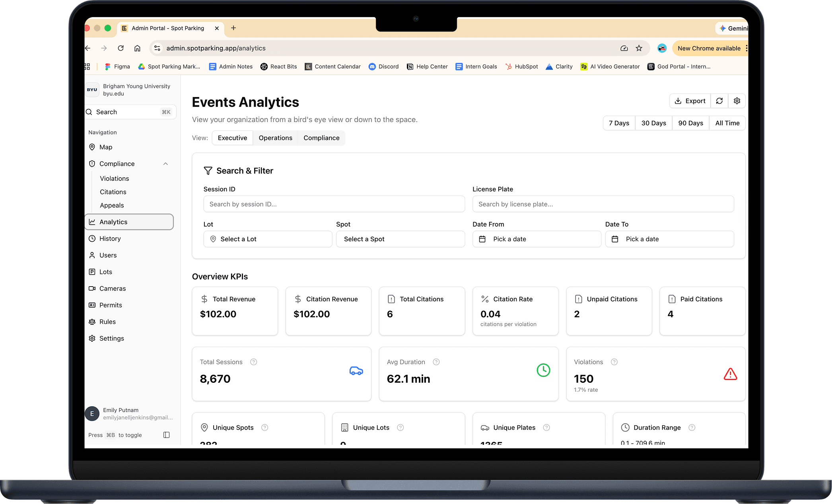Viewport: 832px width, 504px height.
Task: Open the Cameras section icon
Action: coord(92,288)
